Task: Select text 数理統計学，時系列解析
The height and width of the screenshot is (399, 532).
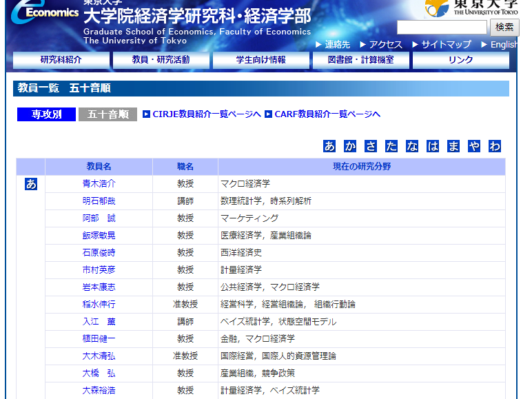Action: pos(266,201)
